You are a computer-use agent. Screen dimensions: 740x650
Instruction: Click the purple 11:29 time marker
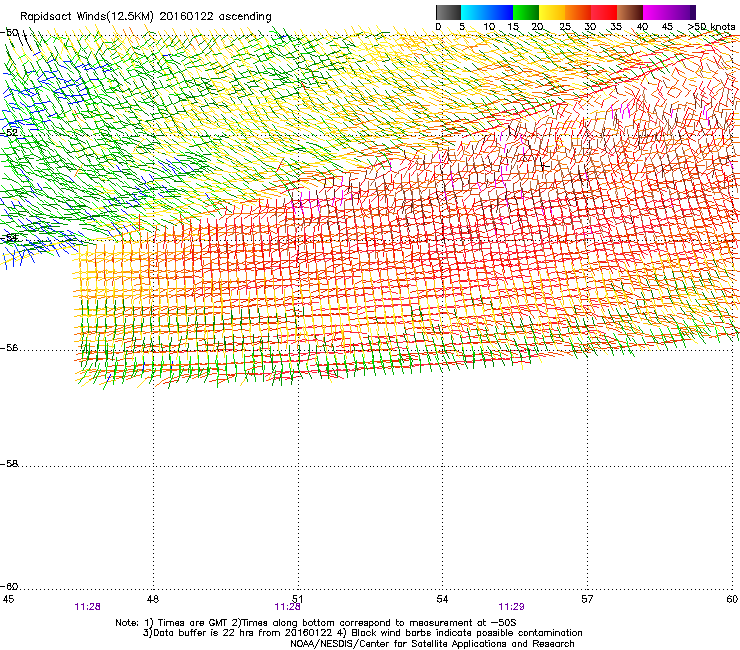pos(512,607)
